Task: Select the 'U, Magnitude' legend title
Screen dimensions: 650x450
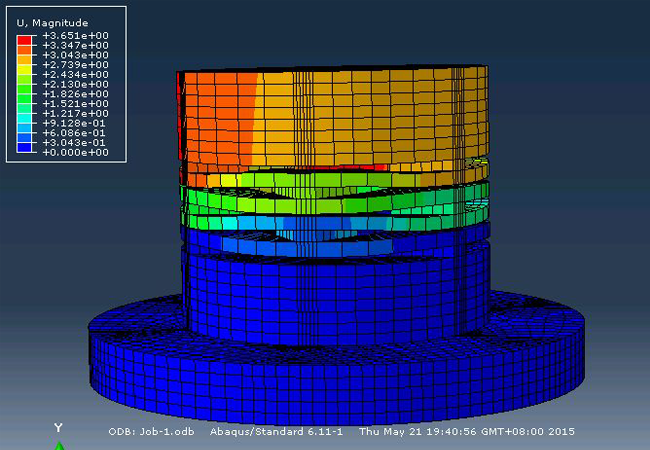Action: pos(52,23)
